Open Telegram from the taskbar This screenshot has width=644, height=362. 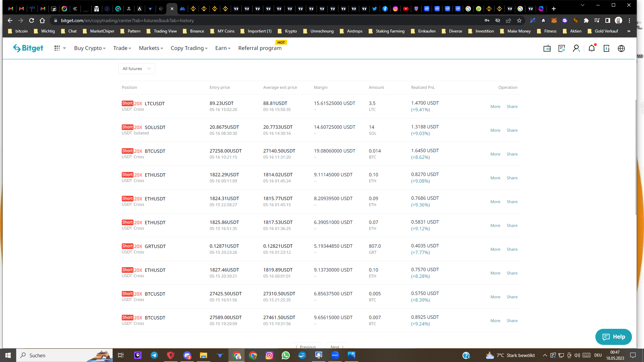point(154,355)
